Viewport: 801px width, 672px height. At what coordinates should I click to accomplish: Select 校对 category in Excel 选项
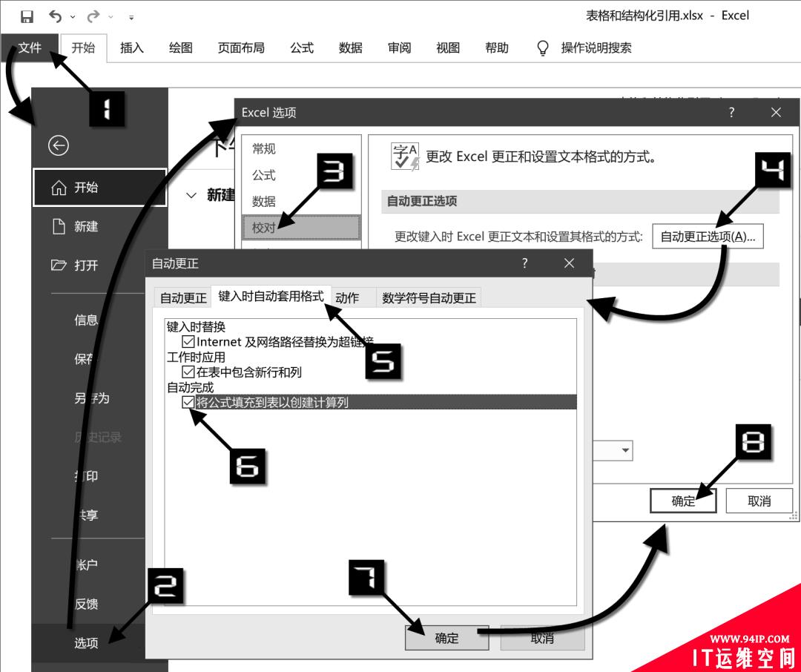[x=301, y=228]
